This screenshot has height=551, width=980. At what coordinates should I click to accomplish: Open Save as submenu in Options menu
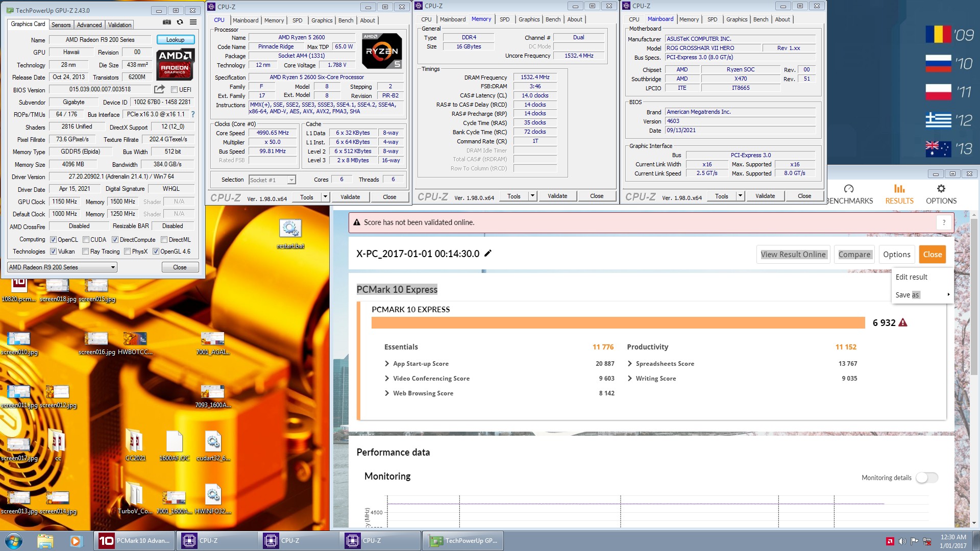tap(922, 295)
